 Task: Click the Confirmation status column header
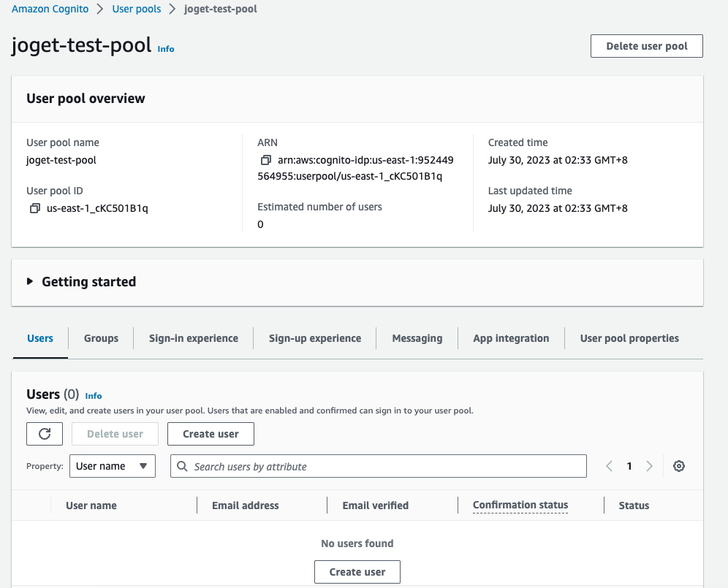click(x=520, y=505)
